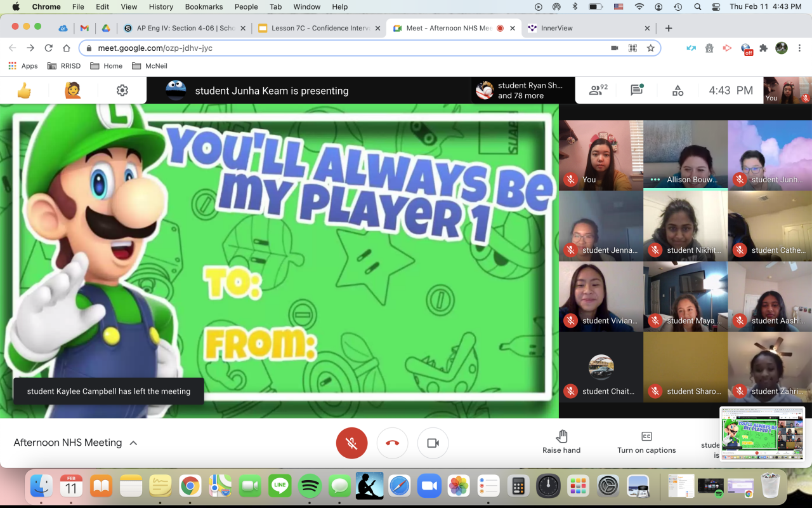Click the raise hand emoji icon
This screenshot has height=508, width=812.
pyautogui.click(x=73, y=91)
